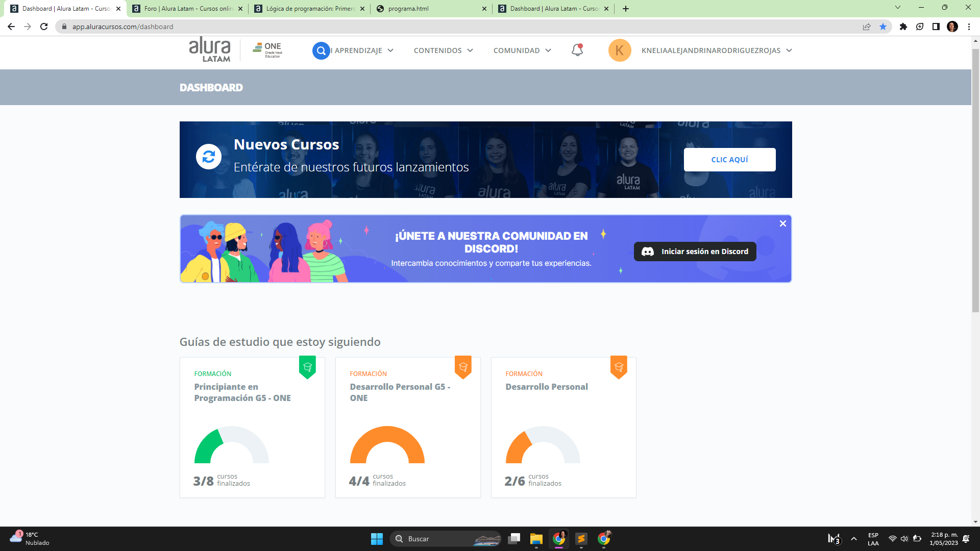Screen dimensions: 980x551
Task: Bookmark this page with the star icon
Action: [x=883, y=27]
